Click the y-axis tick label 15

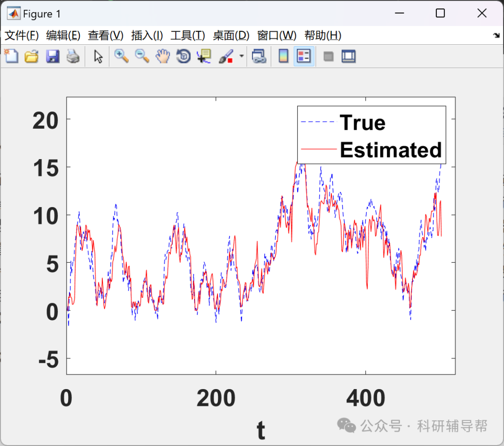[x=46, y=168]
